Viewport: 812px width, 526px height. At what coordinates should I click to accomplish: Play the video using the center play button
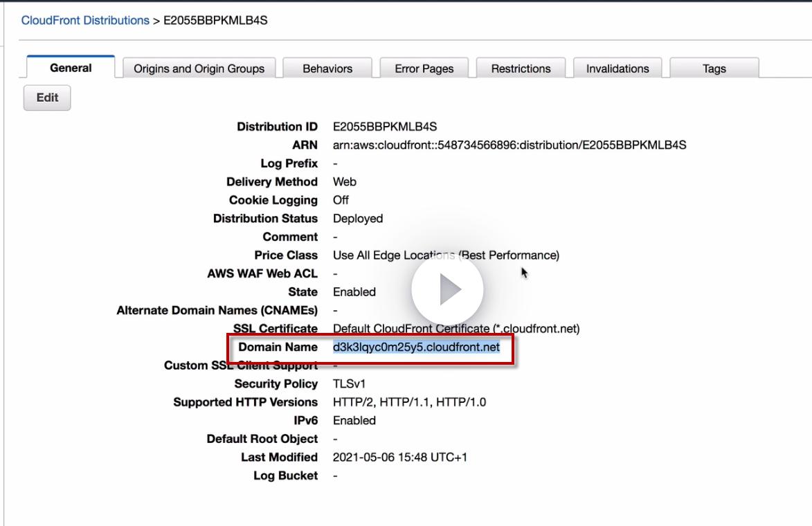point(447,289)
